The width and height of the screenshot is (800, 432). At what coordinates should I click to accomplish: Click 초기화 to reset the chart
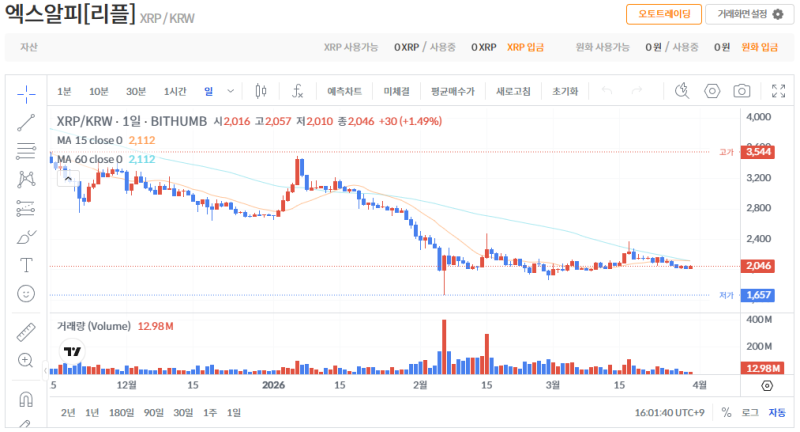click(565, 91)
